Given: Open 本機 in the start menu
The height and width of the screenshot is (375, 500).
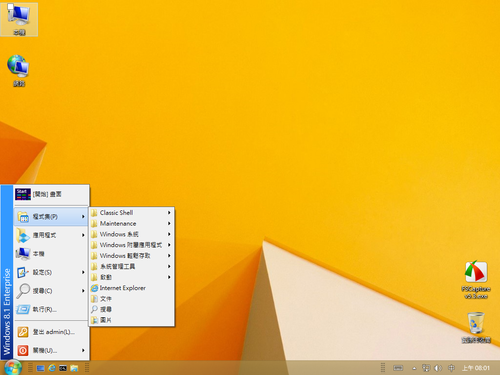Looking at the screenshot, I should point(51,254).
